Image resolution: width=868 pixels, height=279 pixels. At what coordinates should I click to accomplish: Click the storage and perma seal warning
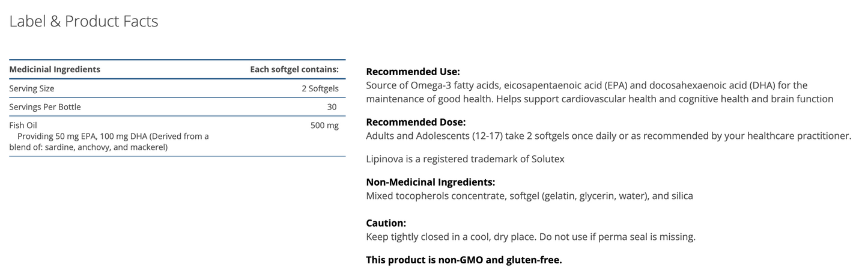530,237
